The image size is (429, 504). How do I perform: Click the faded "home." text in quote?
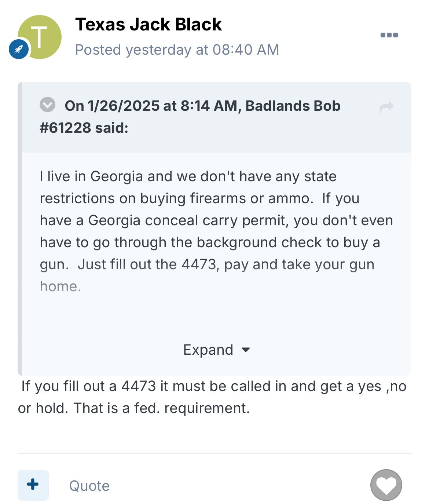point(60,286)
